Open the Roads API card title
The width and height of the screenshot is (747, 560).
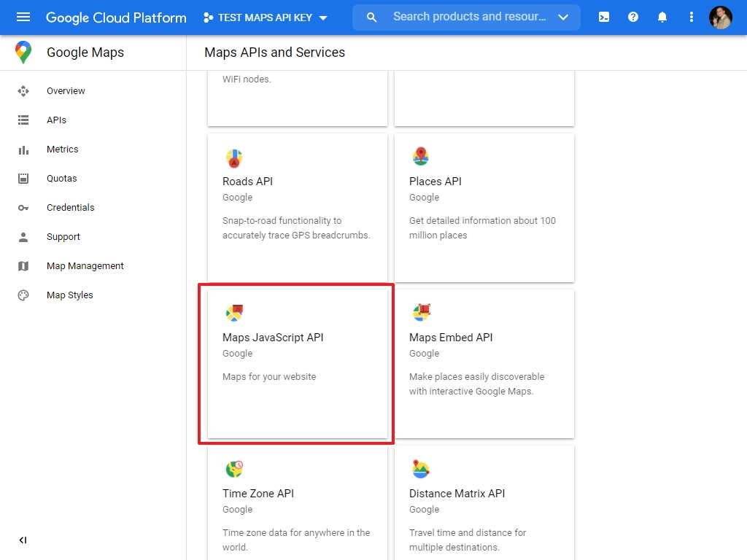click(247, 182)
